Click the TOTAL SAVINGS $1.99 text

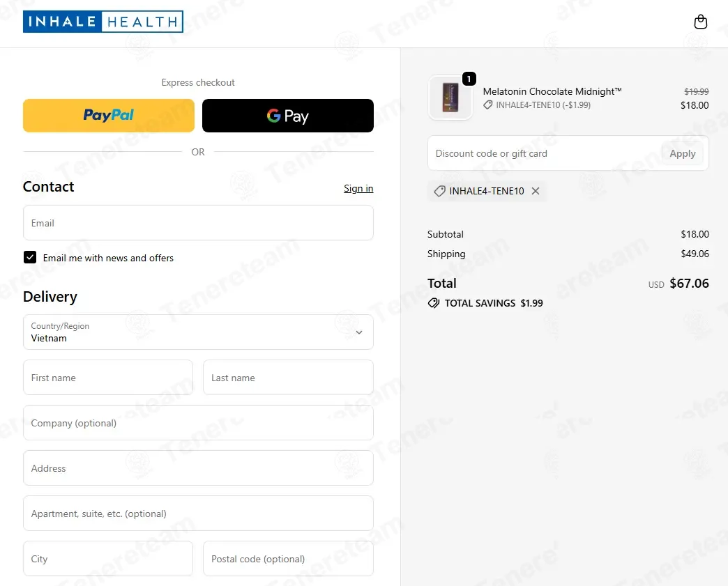coord(494,303)
